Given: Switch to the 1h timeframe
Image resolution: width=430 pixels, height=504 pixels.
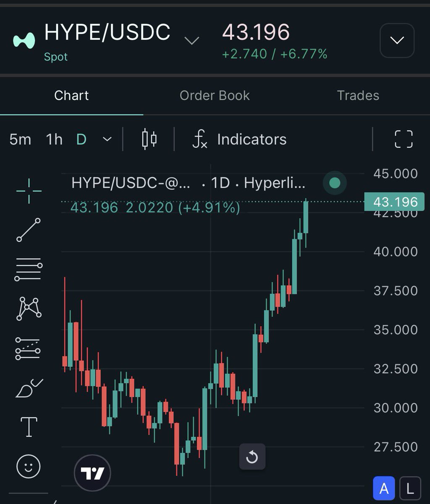Looking at the screenshot, I should pos(54,139).
